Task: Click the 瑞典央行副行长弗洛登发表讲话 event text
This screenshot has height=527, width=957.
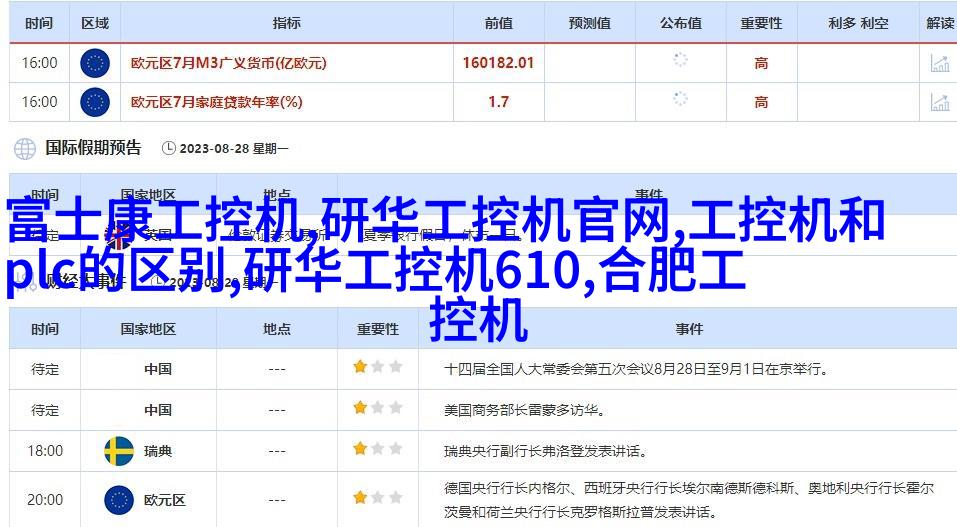Action: pos(545,451)
